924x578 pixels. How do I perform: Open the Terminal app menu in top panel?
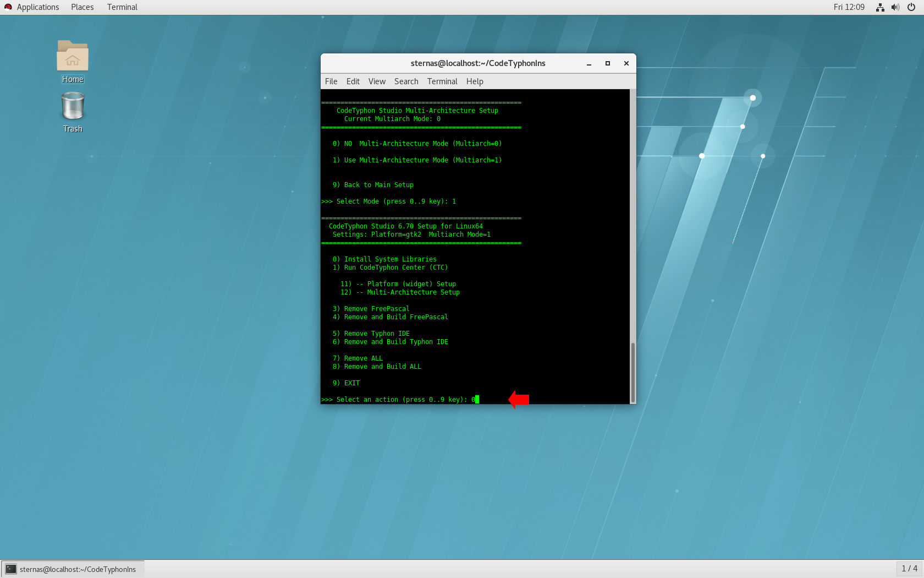pyautogui.click(x=122, y=7)
